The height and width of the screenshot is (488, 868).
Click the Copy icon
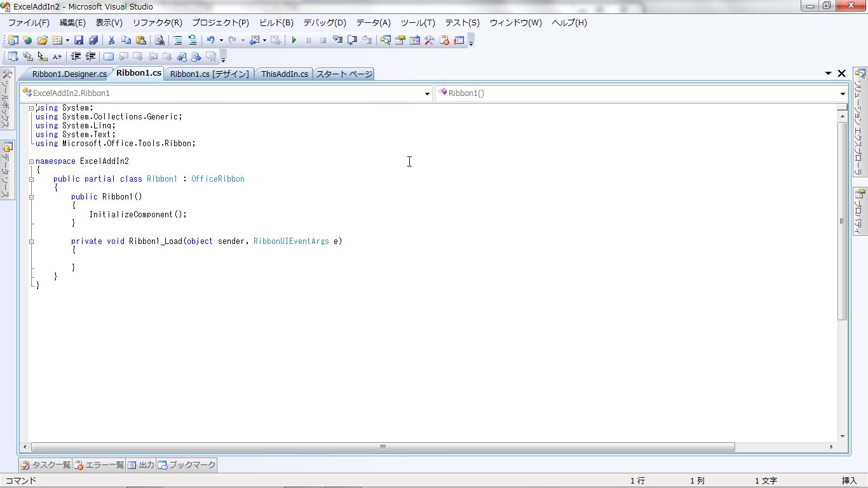tap(126, 40)
